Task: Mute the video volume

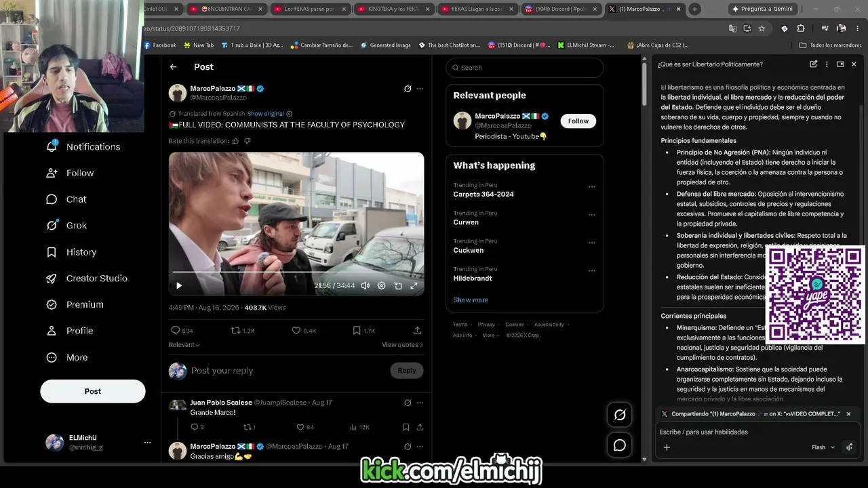Action: click(366, 286)
